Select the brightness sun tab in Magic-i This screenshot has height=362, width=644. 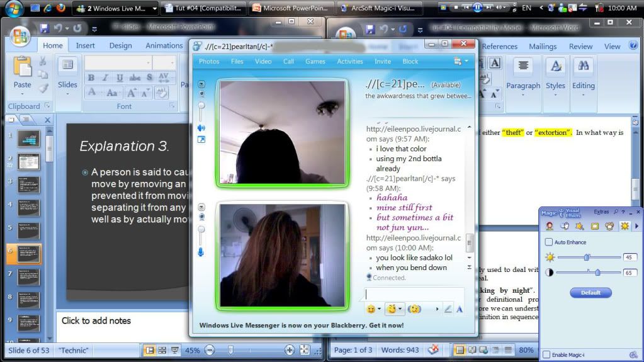tap(624, 226)
